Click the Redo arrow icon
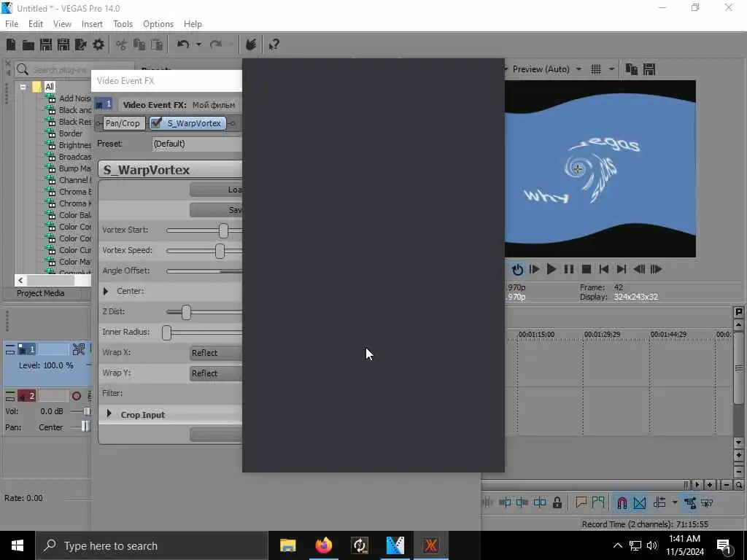 [x=216, y=44]
